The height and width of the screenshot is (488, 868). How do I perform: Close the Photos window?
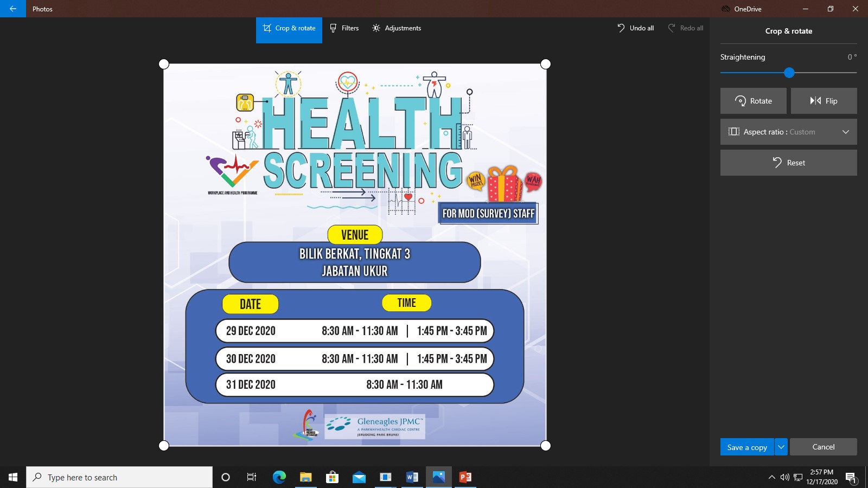click(x=856, y=9)
